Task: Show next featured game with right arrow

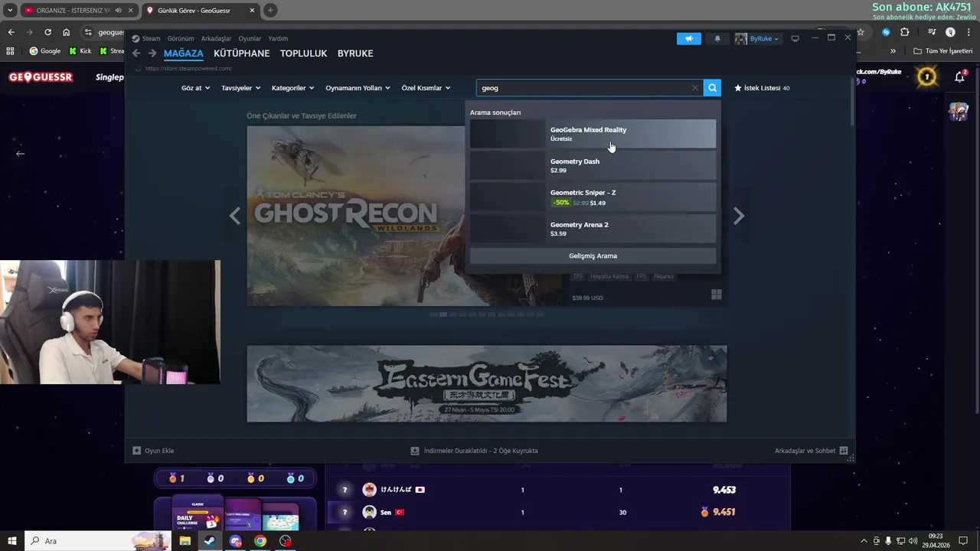Action: (738, 216)
